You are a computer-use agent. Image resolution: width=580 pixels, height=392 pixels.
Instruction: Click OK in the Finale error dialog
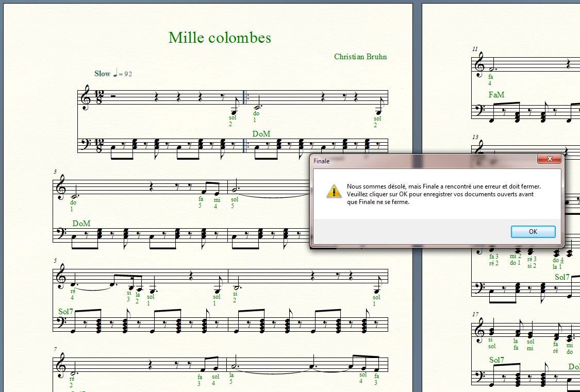click(x=533, y=232)
